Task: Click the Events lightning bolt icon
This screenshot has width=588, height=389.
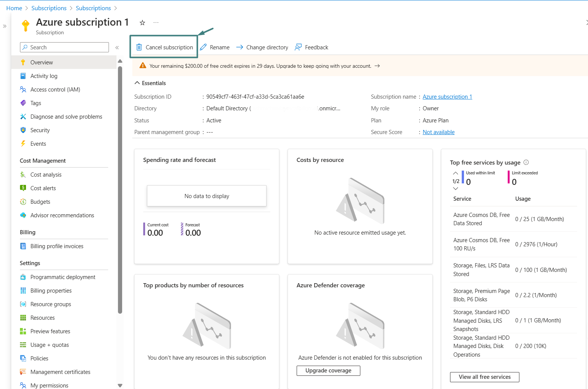Action: 23,143
